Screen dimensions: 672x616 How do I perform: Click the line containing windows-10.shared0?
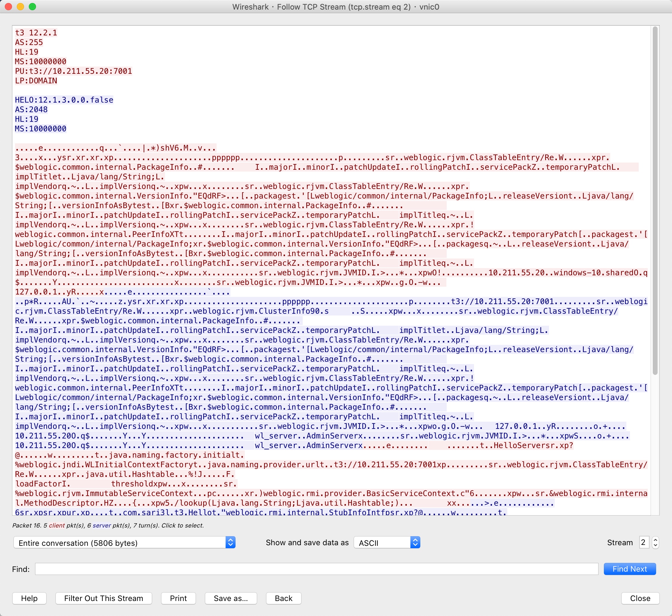click(x=331, y=273)
